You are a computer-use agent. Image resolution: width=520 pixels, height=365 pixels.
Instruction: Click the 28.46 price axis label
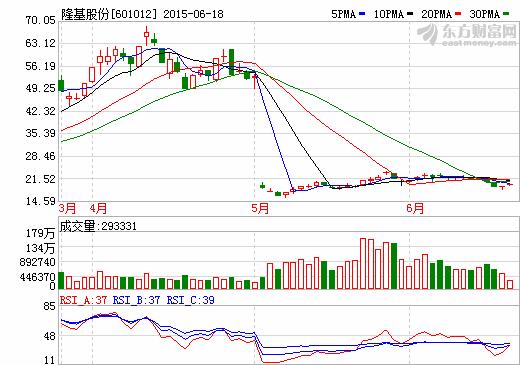coord(40,156)
